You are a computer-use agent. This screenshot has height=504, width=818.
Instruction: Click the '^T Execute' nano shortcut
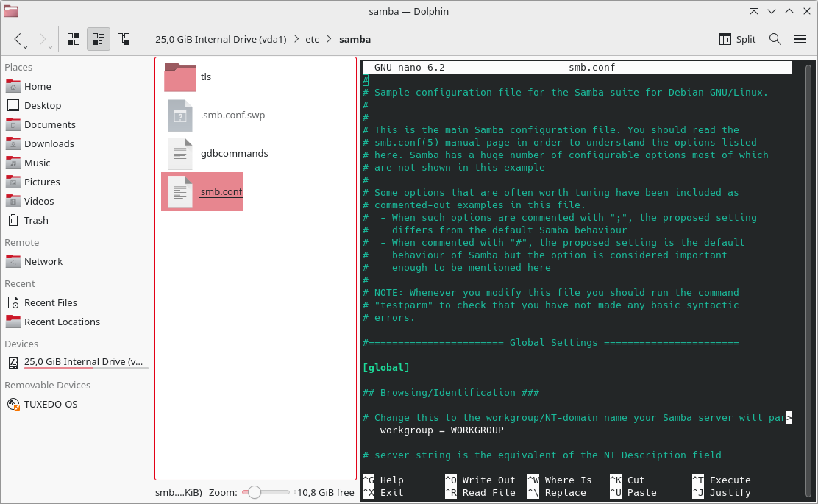[x=722, y=480]
